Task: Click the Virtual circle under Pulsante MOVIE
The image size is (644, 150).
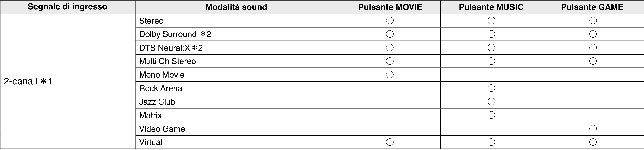Action: (x=390, y=142)
